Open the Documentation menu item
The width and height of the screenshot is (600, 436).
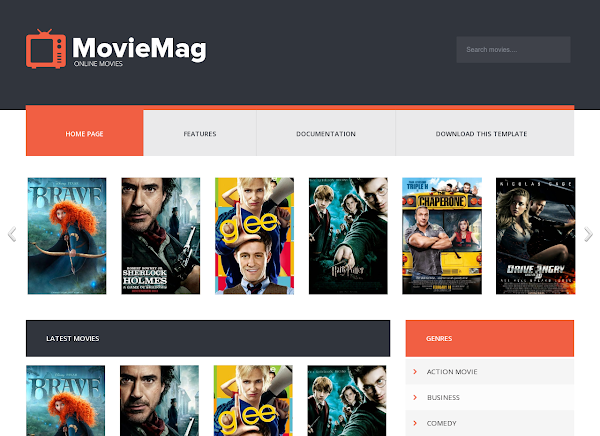click(x=326, y=134)
